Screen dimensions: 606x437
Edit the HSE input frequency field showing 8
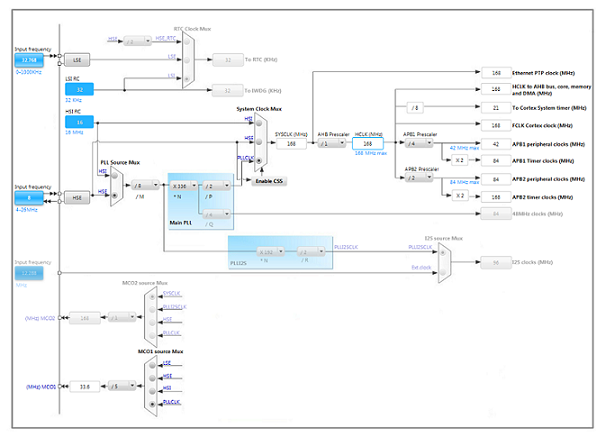pos(29,197)
